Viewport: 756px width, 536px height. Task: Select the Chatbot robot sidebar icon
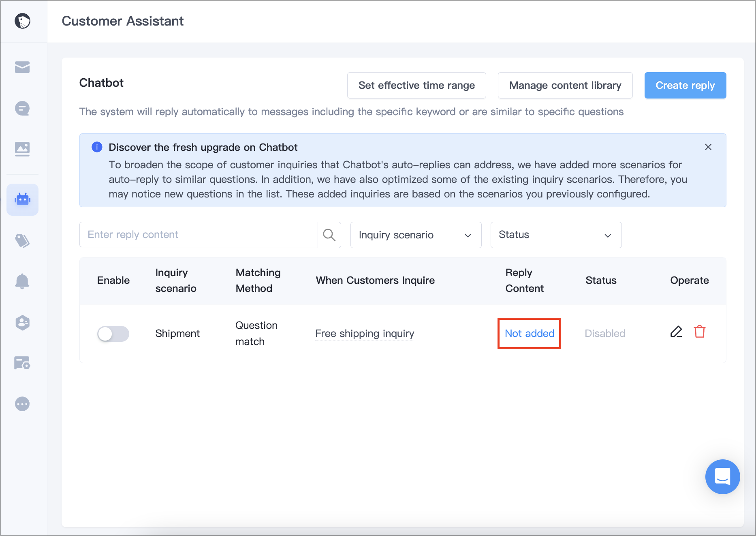22,199
